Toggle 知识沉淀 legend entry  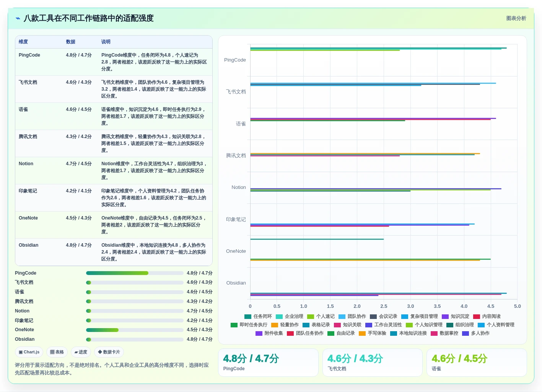click(456, 317)
